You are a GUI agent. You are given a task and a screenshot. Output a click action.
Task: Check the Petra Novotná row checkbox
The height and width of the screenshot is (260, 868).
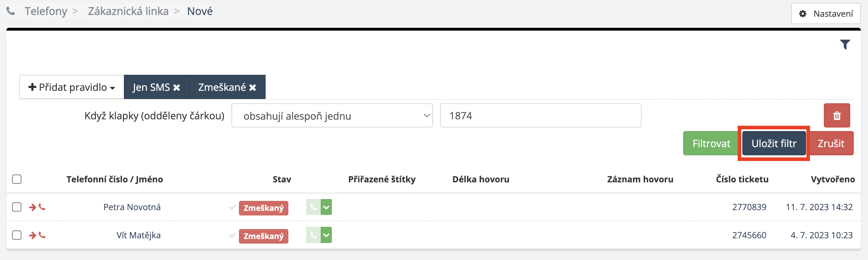point(17,207)
